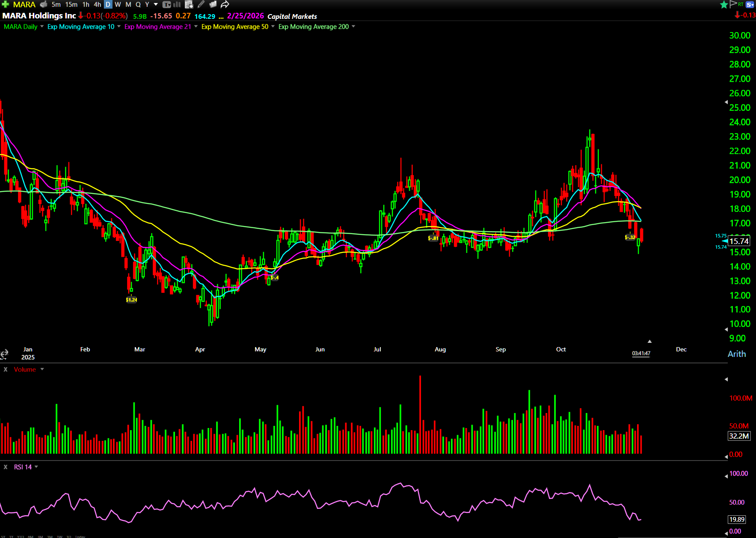Close the Volume pane with its X
Screen dimensions: 756x538
[6, 369]
